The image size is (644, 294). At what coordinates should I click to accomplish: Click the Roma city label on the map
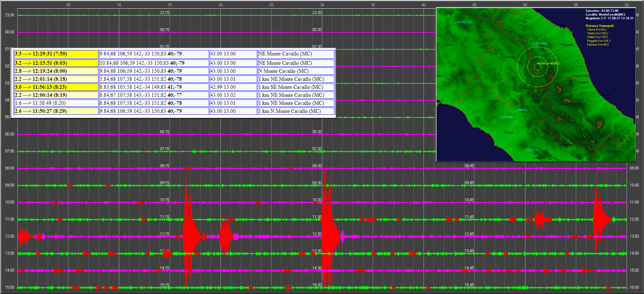click(510, 132)
